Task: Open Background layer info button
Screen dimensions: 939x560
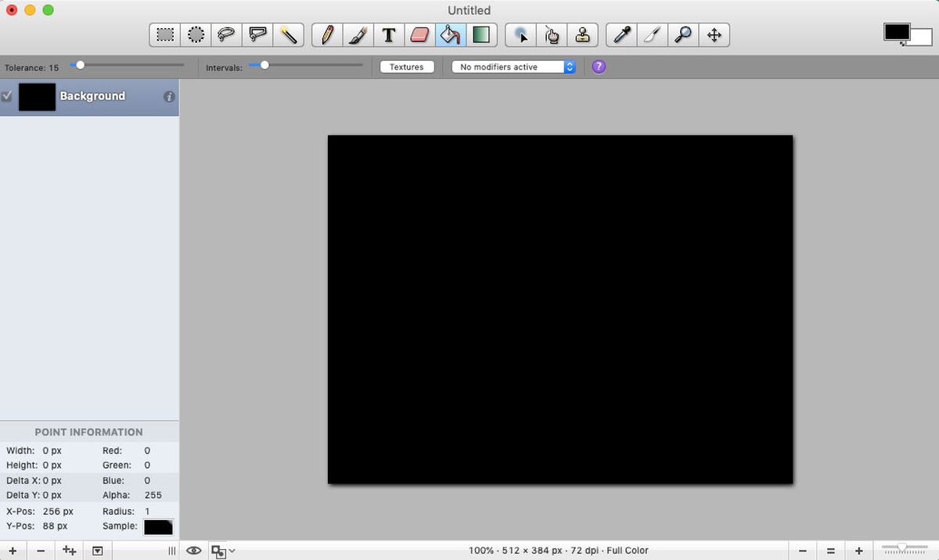Action: click(169, 97)
